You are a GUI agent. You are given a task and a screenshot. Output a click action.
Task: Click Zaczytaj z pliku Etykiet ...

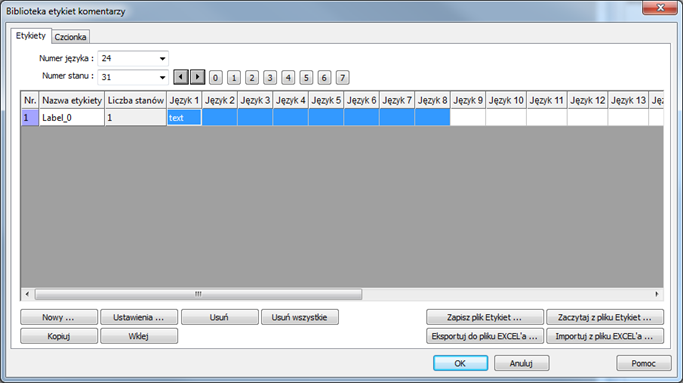coord(605,317)
